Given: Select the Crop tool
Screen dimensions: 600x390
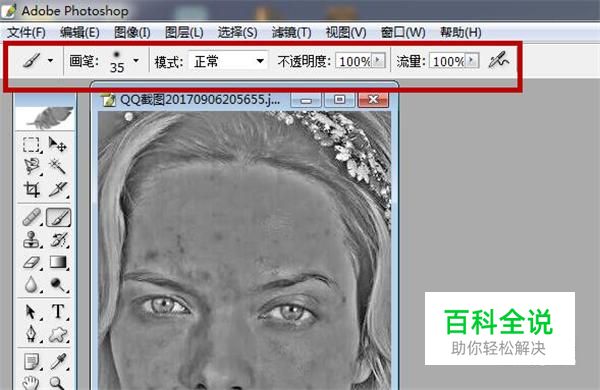Looking at the screenshot, I should tap(31, 189).
